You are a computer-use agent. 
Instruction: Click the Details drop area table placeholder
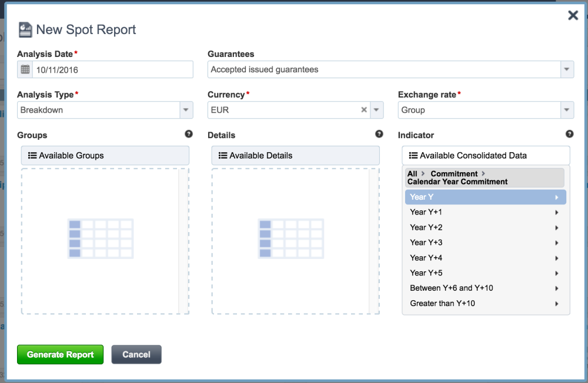pos(291,238)
